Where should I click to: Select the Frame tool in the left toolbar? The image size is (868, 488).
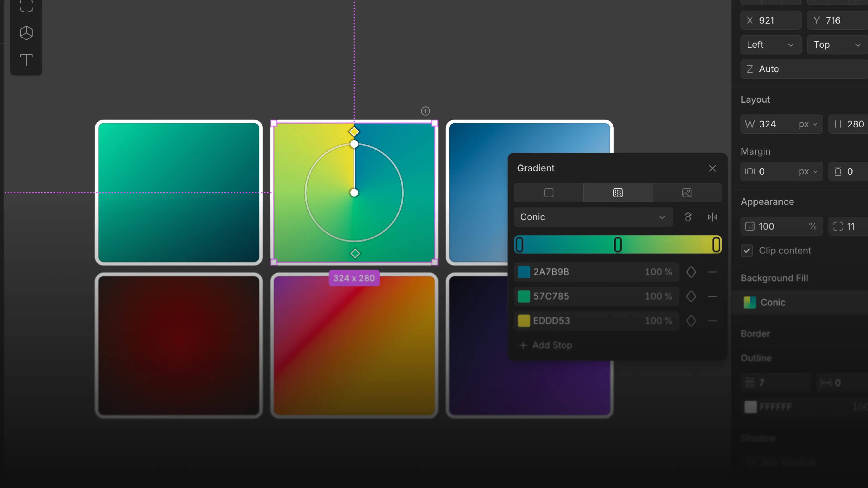point(26,6)
